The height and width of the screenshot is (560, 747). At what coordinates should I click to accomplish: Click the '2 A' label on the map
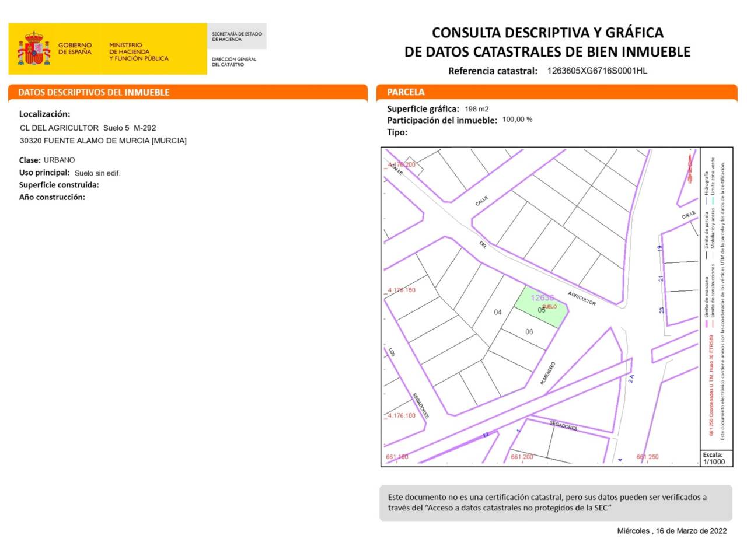coord(631,379)
